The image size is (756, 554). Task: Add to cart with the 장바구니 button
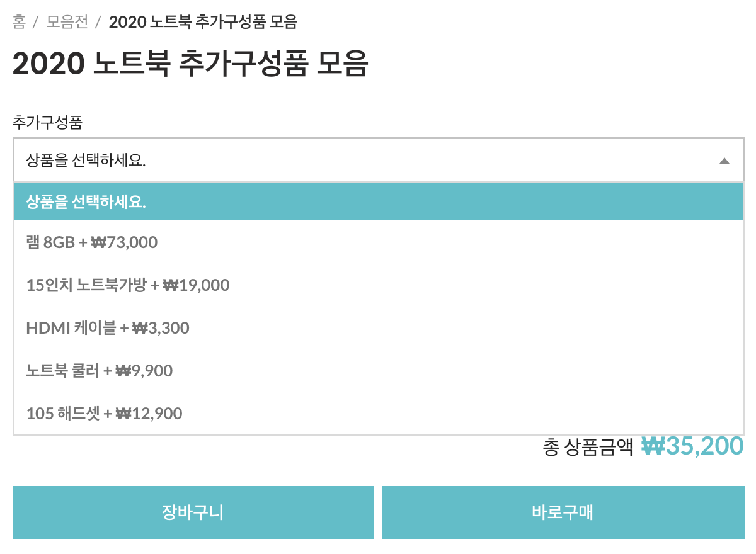193,512
